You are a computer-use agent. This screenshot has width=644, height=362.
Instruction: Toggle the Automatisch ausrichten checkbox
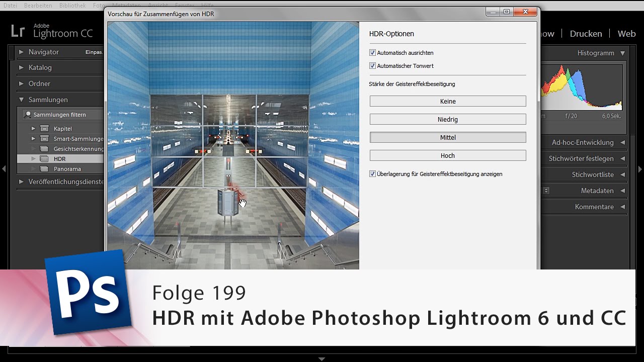pyautogui.click(x=373, y=53)
